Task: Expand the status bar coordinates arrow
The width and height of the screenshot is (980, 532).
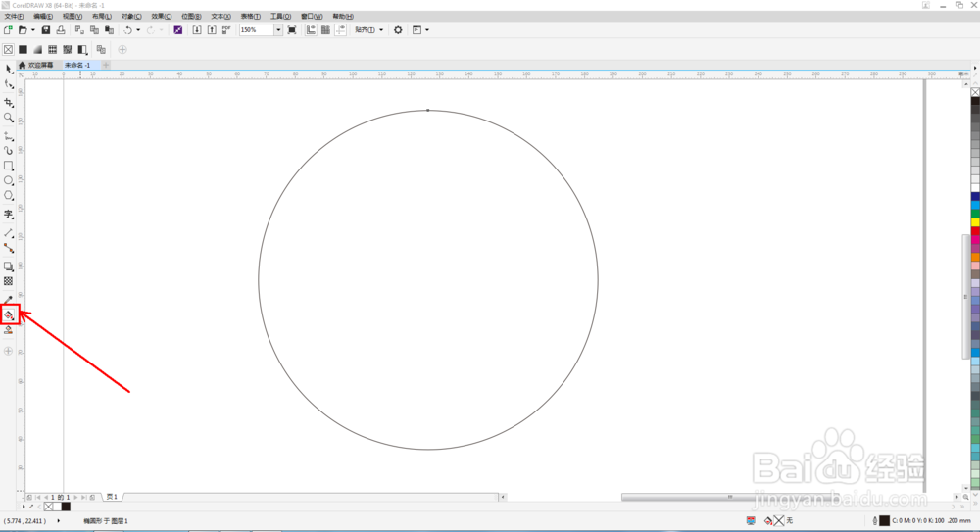Action: (58, 521)
